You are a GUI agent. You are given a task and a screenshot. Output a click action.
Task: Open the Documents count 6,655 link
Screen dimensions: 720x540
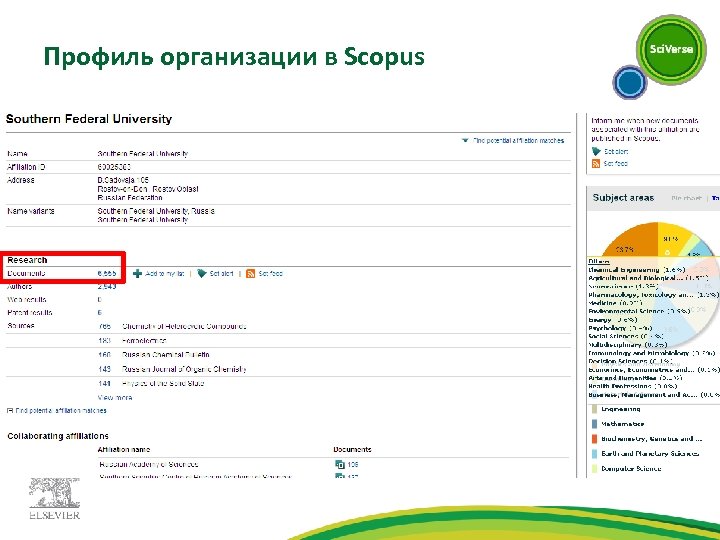point(107,273)
